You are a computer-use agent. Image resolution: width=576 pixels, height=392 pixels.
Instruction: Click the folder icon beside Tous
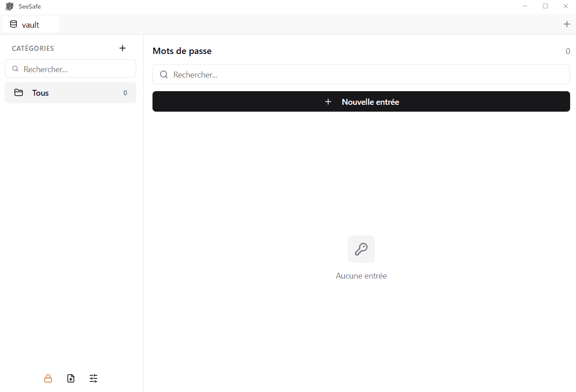click(19, 93)
